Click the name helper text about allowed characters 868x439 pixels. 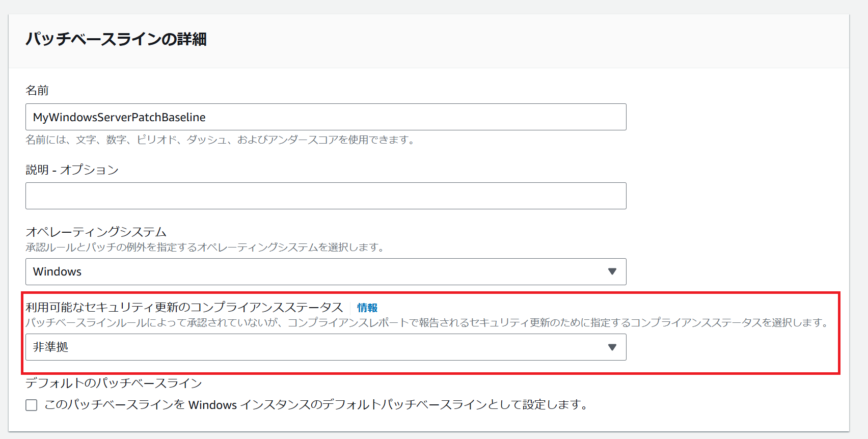click(221, 140)
